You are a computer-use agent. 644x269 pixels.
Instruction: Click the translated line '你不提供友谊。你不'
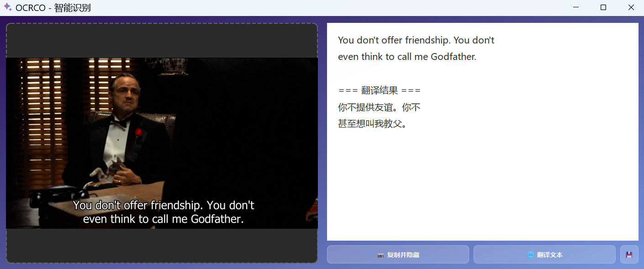click(379, 107)
